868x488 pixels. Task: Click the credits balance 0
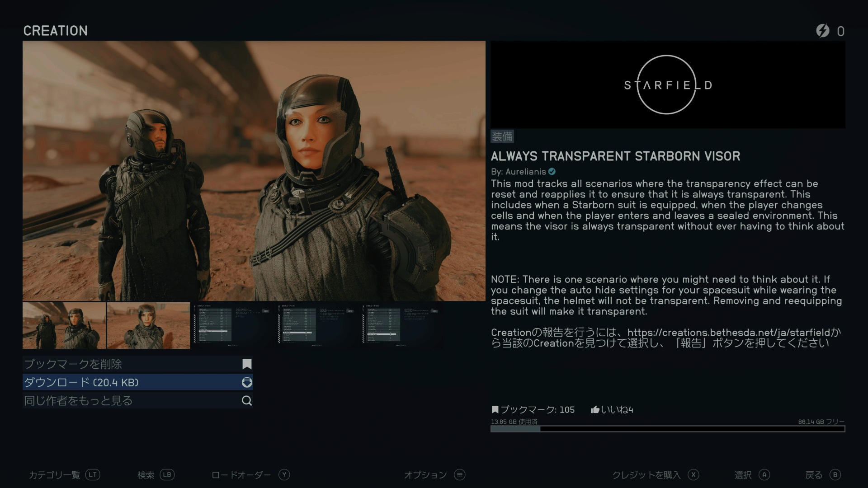pos(840,31)
